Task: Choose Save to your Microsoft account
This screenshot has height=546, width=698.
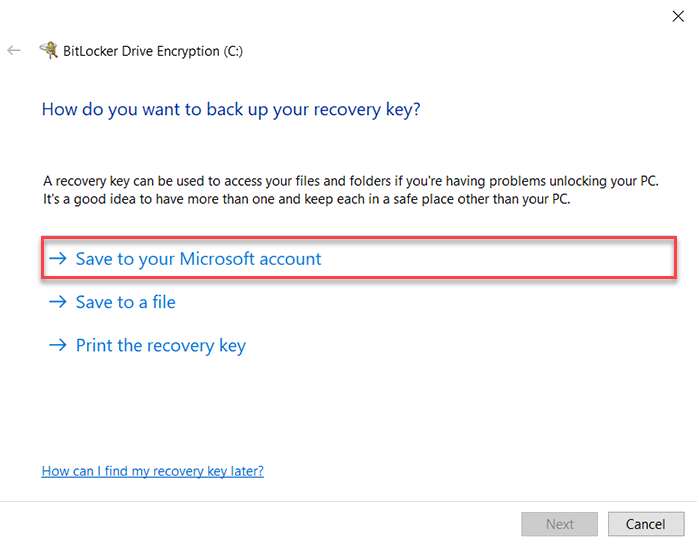Action: click(198, 259)
